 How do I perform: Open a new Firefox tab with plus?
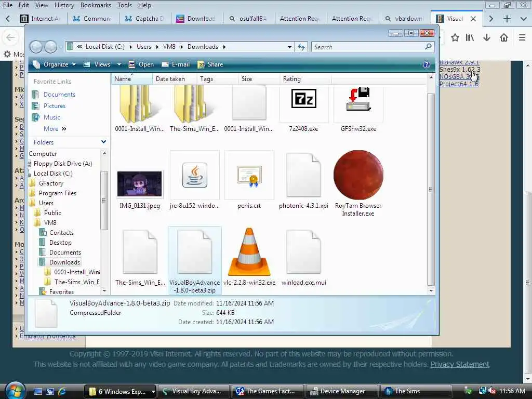507,19
